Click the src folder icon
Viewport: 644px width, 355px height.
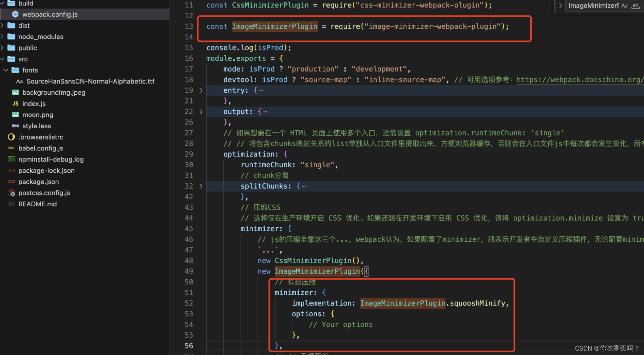pos(11,59)
